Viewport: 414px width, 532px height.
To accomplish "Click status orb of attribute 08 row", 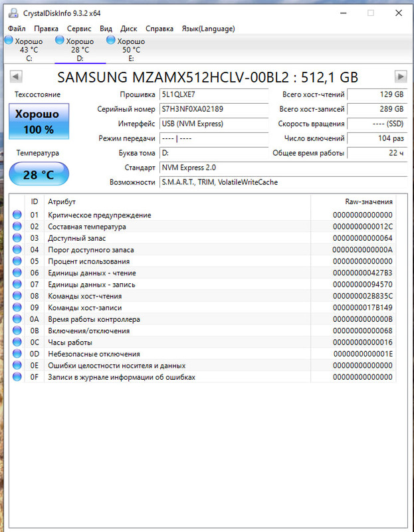I will click(17, 296).
